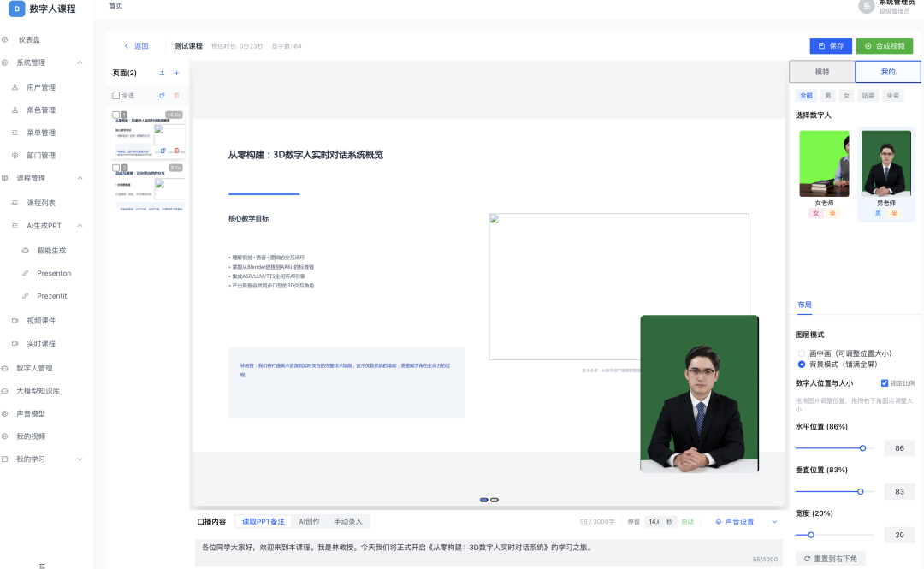Select the 男老师 digital human card
Screen dimensions: 924x569
click(x=885, y=174)
